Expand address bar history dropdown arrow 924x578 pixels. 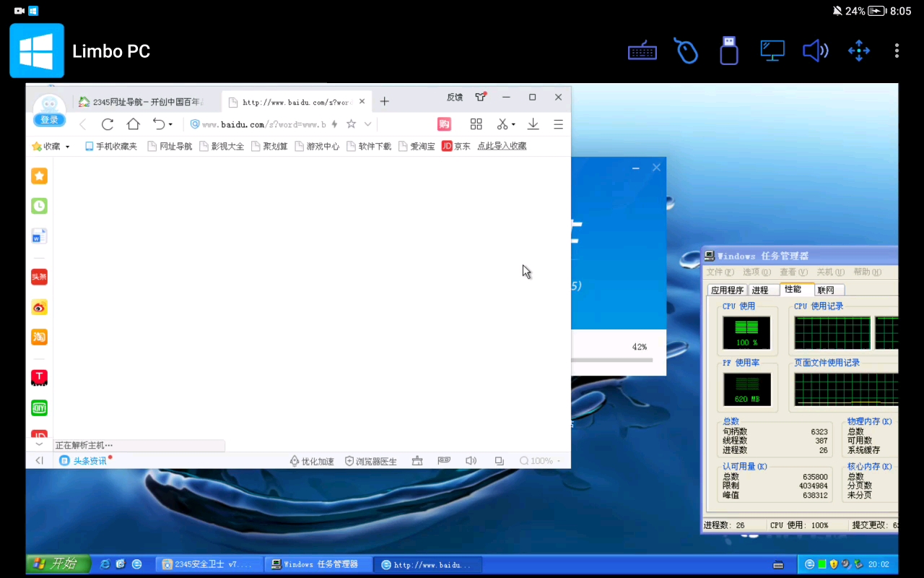[x=367, y=124]
